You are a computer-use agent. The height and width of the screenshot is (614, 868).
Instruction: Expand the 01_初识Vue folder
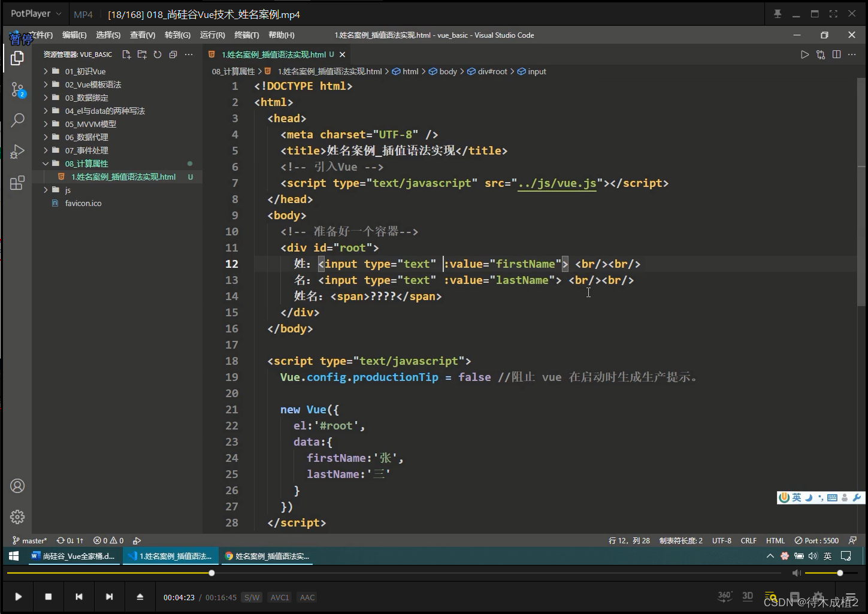85,71
